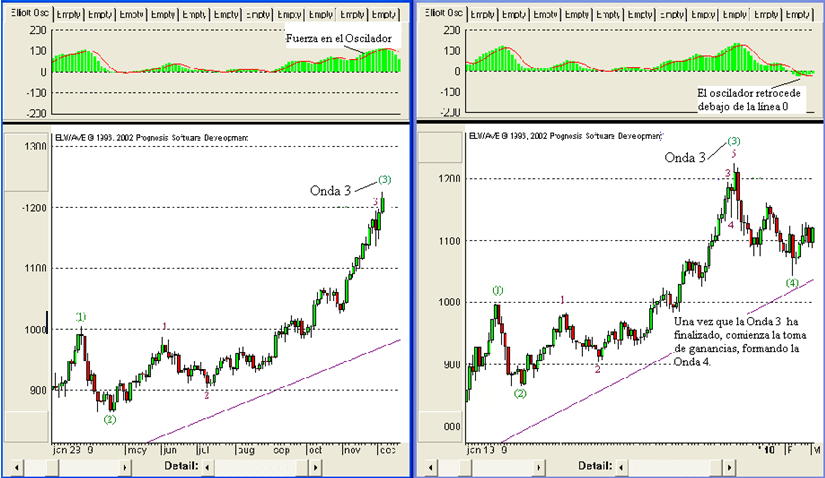Select the last Empty tab in left panel
Screen dimensions: 825x478
pos(383,15)
